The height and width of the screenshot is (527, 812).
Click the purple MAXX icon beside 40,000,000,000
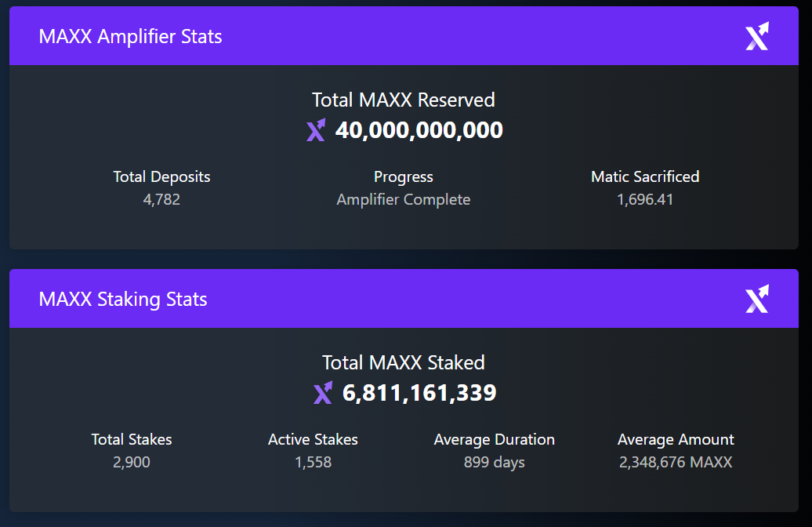pyautogui.click(x=316, y=130)
